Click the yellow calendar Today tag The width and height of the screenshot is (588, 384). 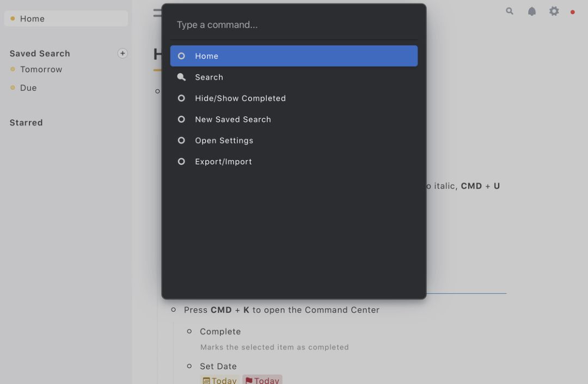click(x=220, y=380)
